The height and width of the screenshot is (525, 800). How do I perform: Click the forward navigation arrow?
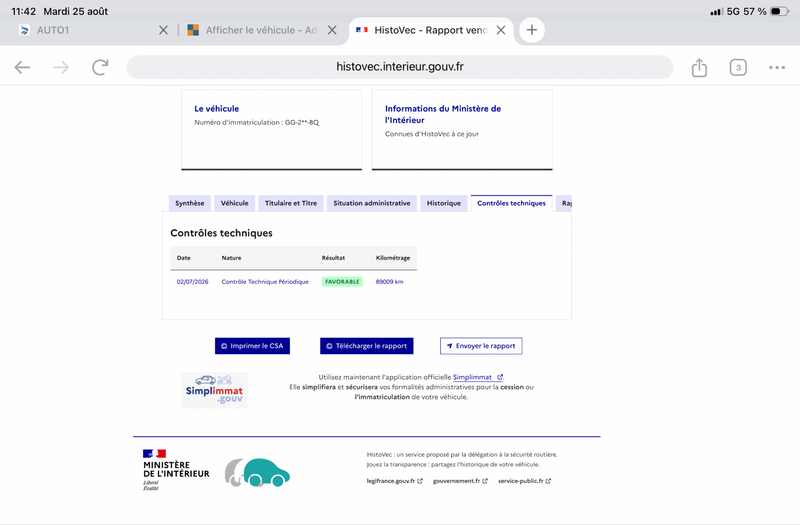(61, 67)
